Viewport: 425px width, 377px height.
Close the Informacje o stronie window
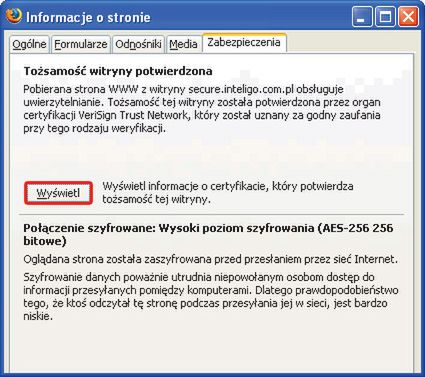pos(408,17)
